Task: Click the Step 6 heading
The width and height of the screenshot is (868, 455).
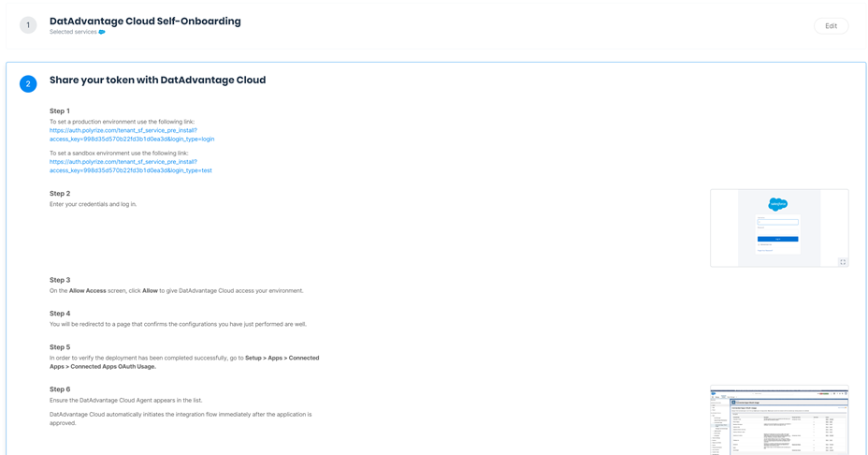Action: (x=60, y=389)
